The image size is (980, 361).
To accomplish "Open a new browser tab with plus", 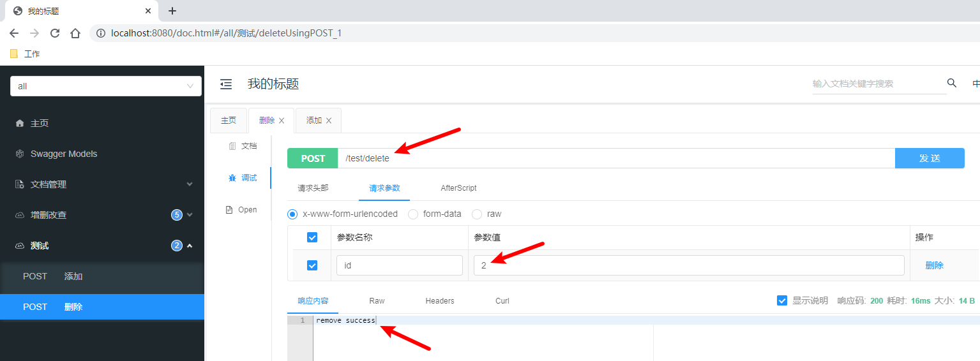I will [x=172, y=11].
